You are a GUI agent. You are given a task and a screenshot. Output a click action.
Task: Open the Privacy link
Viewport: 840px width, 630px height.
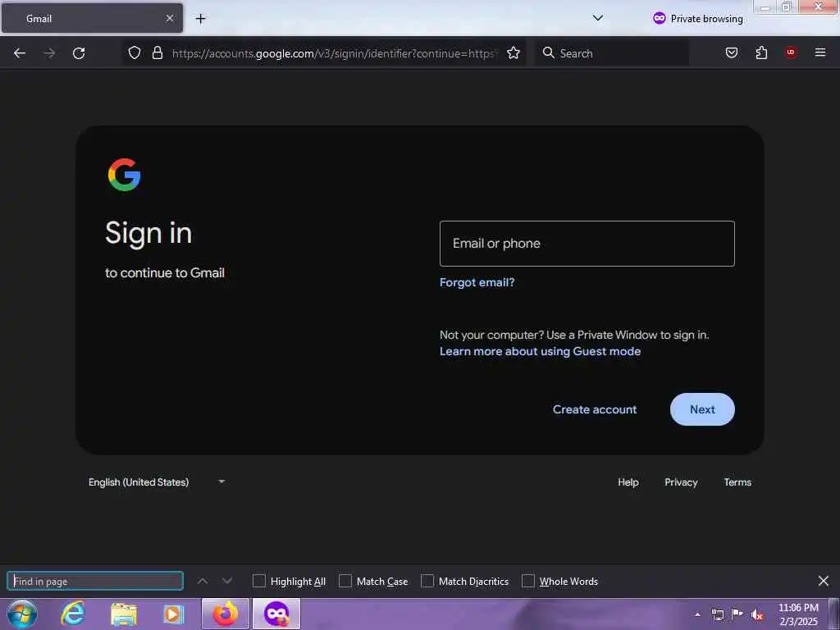point(681,482)
